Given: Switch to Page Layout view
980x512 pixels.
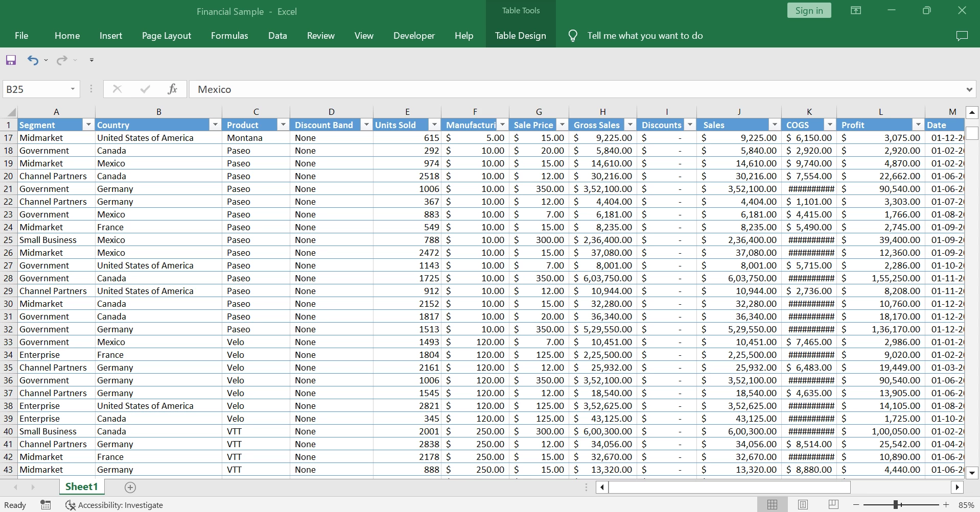Looking at the screenshot, I should click(x=803, y=505).
